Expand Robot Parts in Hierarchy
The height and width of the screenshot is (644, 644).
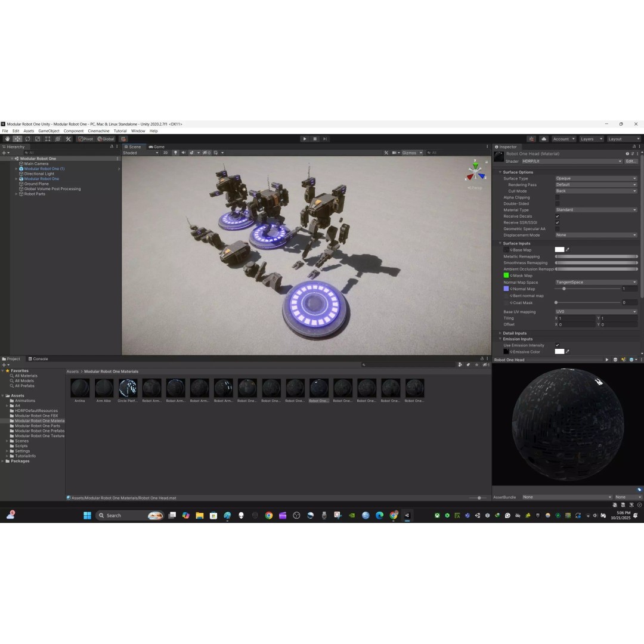17,194
